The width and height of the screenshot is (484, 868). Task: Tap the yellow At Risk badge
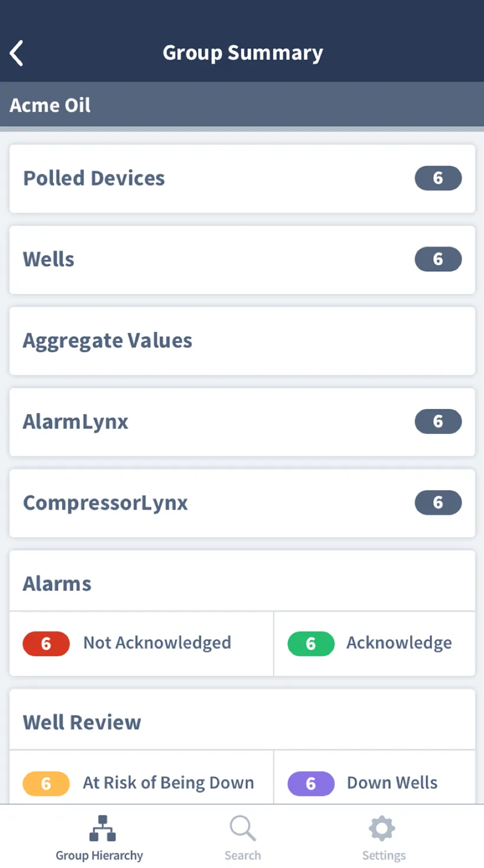[46, 784]
